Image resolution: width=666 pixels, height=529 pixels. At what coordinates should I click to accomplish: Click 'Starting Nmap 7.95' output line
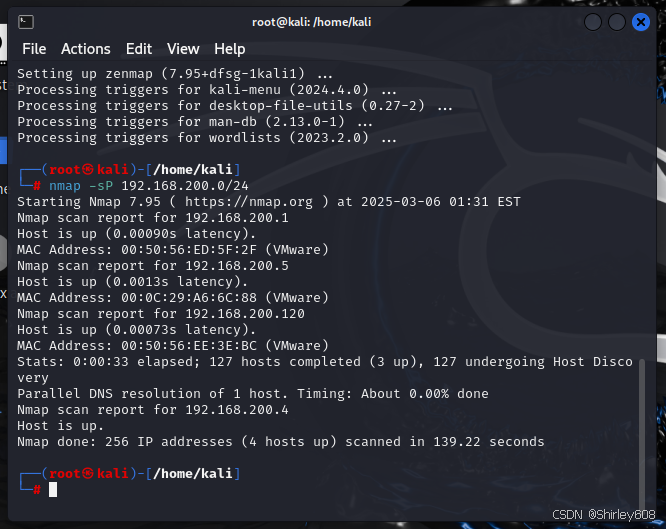click(268, 201)
